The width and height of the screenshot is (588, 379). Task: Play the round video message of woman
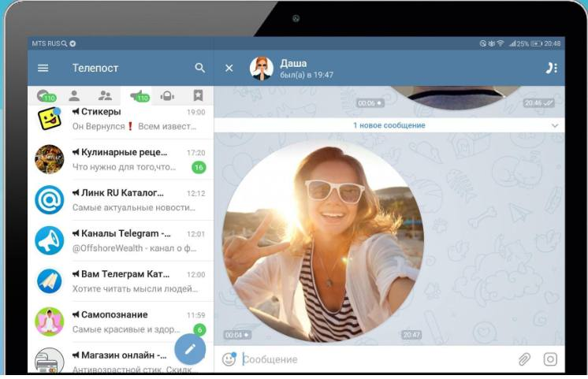[x=323, y=241]
